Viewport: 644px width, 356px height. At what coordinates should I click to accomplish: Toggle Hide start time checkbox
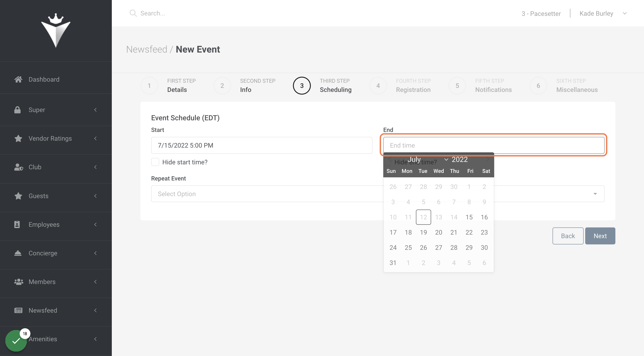point(155,162)
